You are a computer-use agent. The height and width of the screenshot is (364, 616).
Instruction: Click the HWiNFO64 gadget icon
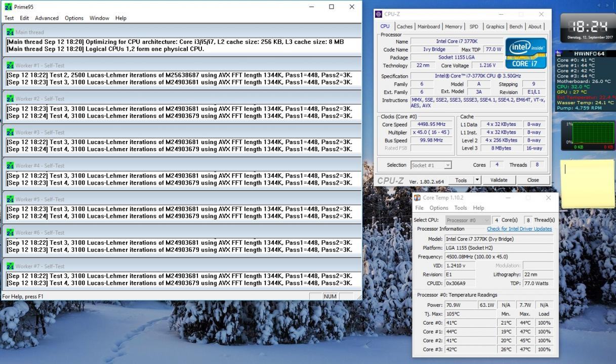coord(559,53)
